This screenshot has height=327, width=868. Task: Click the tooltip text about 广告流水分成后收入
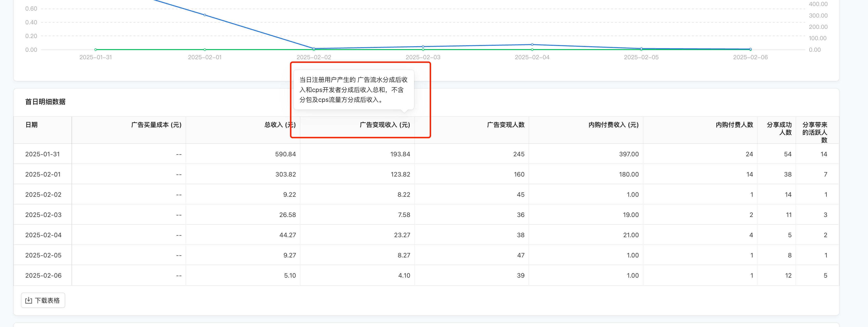point(353,90)
